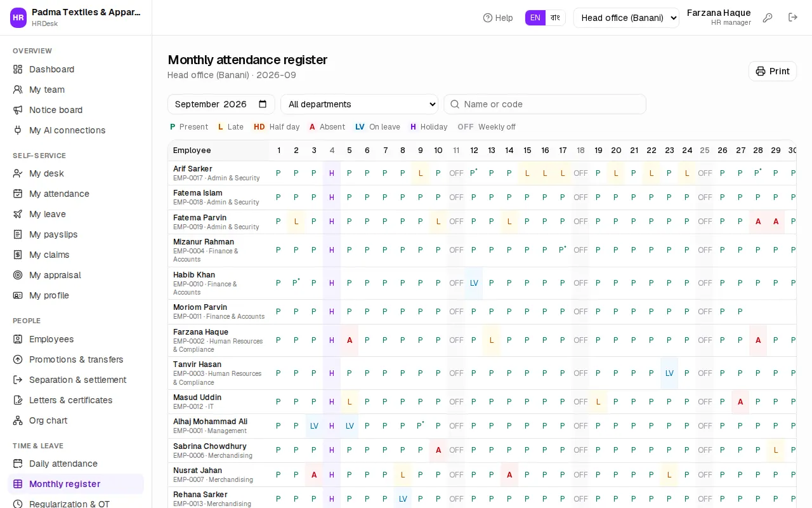The image size is (812, 508).
Task: Click the Name or code search field
Action: (x=545, y=104)
